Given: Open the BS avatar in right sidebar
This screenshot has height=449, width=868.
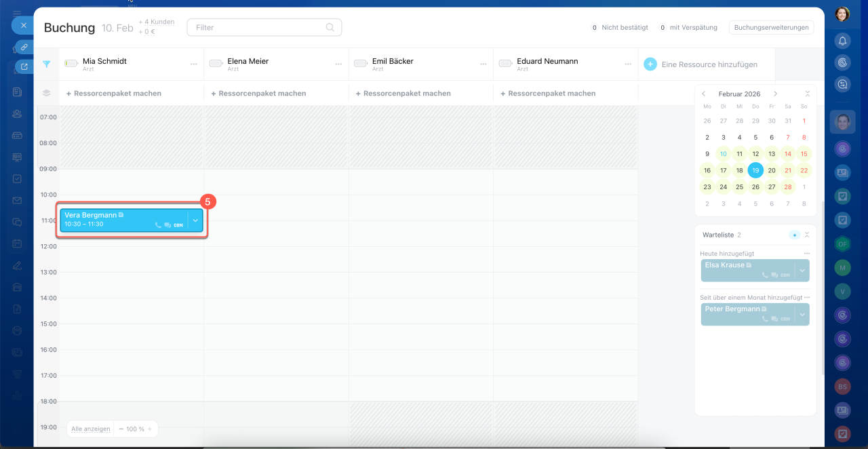Looking at the screenshot, I should pyautogui.click(x=842, y=387).
